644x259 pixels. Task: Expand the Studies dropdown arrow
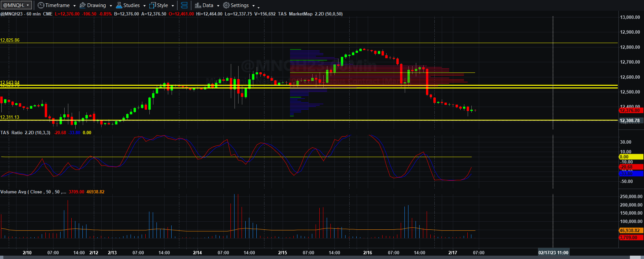(144, 6)
